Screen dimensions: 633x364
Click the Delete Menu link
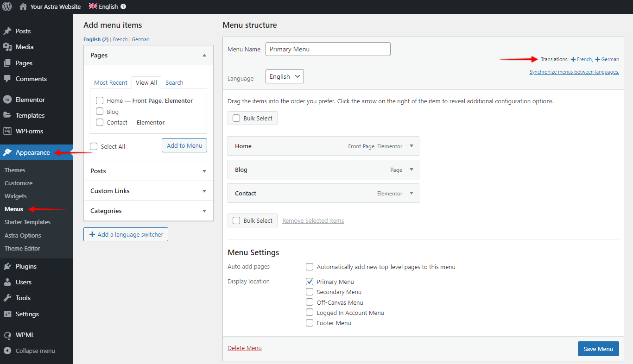coord(245,348)
